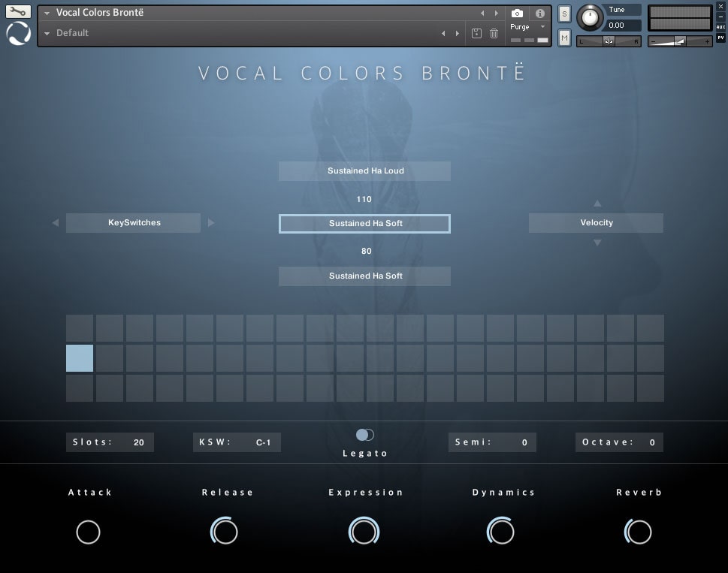The height and width of the screenshot is (573, 728).
Task: Select the Sustained Ha Loud articulation
Action: click(x=364, y=170)
